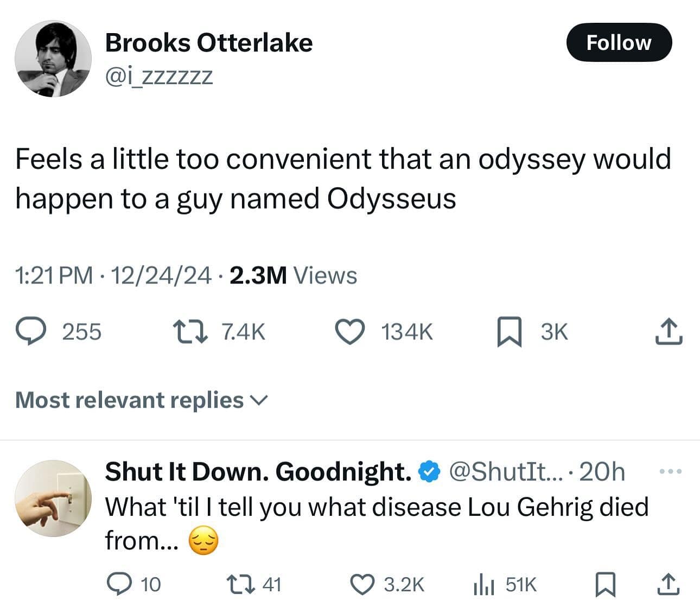Retweet the Brooks Otterlake tweet
Image resolution: width=700 pixels, height=613 pixels.
coord(188,331)
